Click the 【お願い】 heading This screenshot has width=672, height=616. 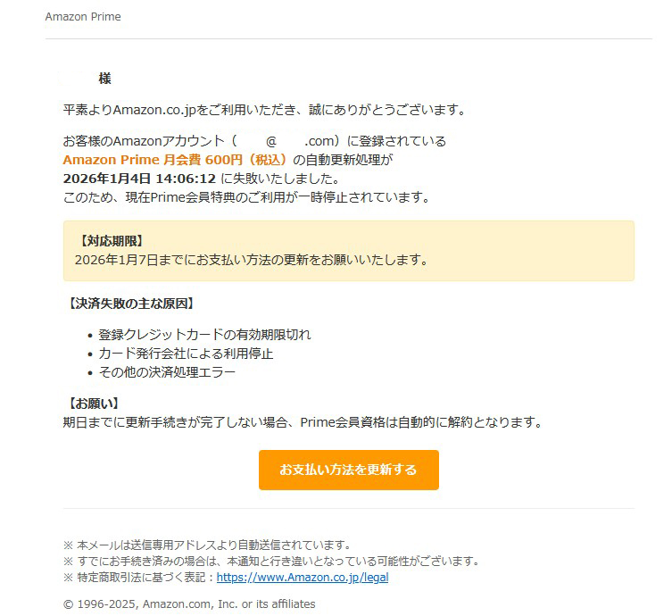click(93, 404)
